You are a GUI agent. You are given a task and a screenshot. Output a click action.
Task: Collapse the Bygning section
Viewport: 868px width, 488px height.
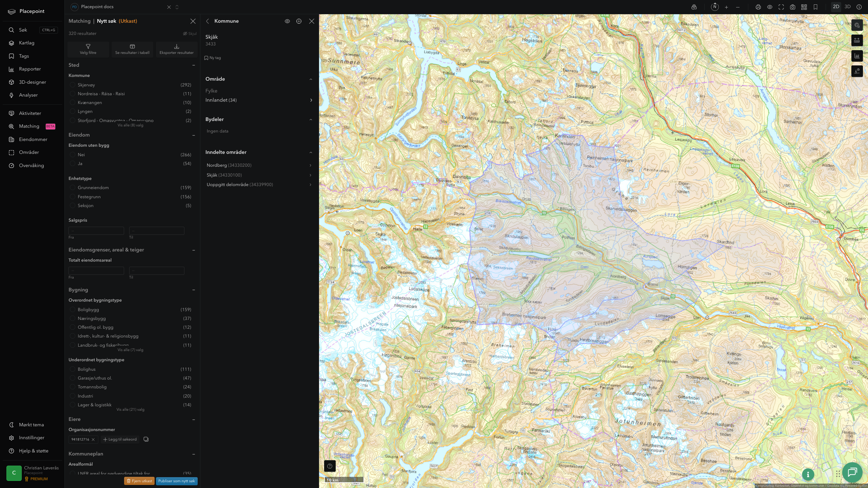(194, 290)
